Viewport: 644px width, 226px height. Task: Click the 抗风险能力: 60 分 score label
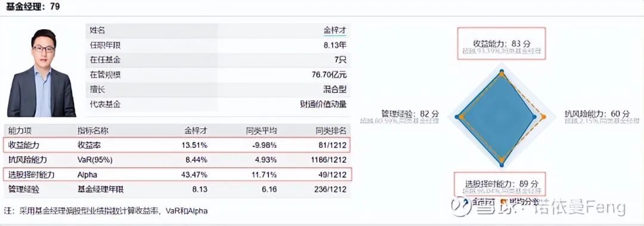point(597,113)
